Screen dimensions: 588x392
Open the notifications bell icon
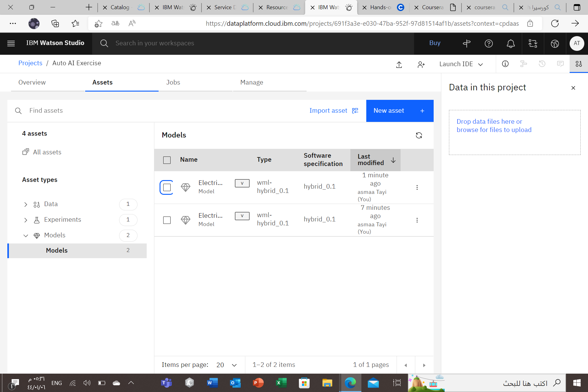coord(511,43)
